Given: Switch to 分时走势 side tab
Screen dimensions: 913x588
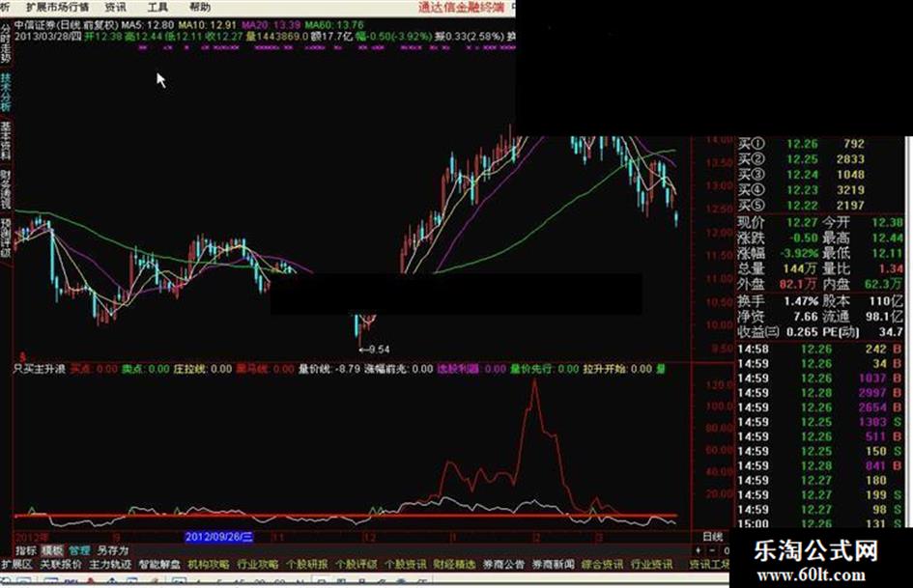Looking at the screenshot, I should (x=5, y=43).
